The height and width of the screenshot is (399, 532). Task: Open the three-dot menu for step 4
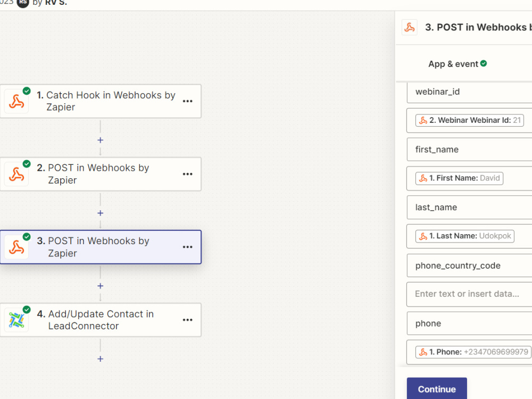coord(187,320)
